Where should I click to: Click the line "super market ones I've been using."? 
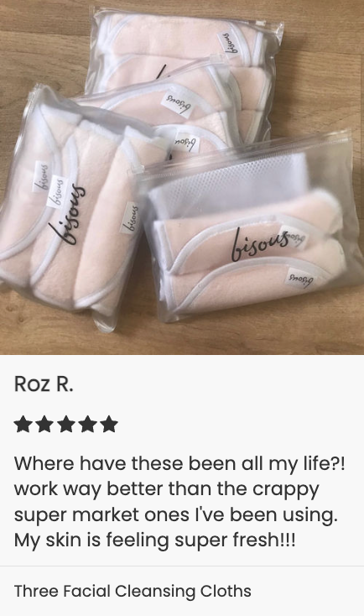pos(176,514)
